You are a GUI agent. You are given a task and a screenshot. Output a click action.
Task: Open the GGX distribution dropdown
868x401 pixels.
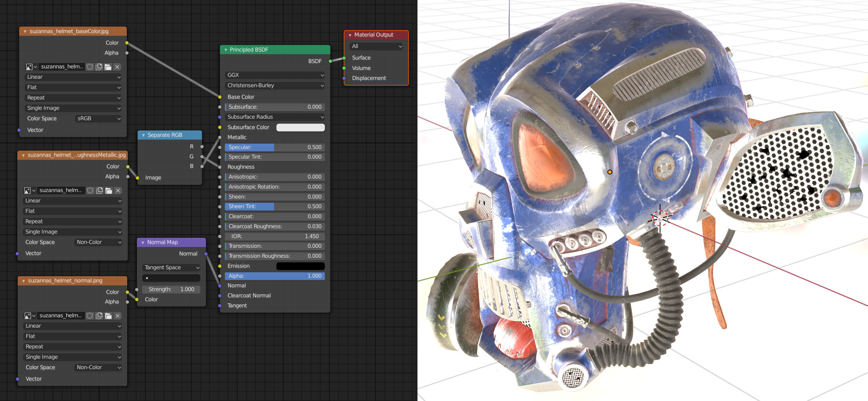(x=275, y=75)
